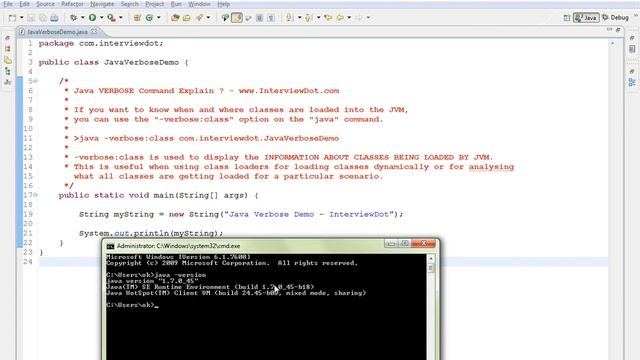This screenshot has height=360, width=640.
Task: Click "java -version" text in cmd window
Action: click(180, 275)
